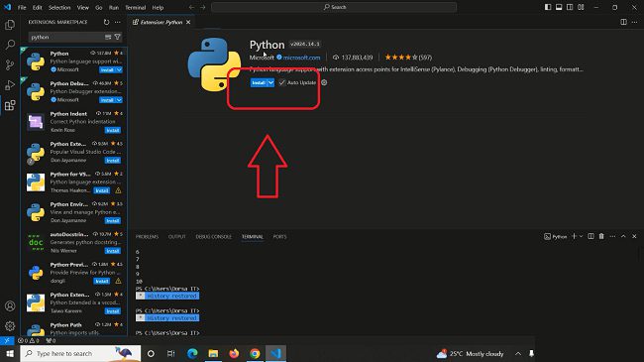Select the Python Indent list entry
644x362 pixels.
pos(74,122)
